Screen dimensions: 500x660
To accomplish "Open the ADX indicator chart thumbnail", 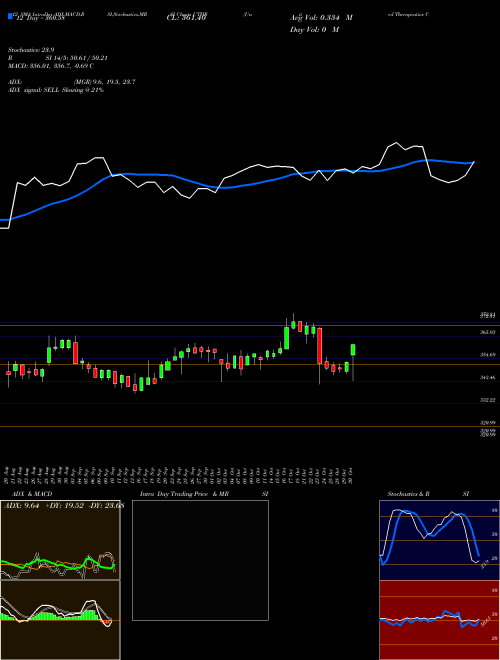I will [60, 540].
